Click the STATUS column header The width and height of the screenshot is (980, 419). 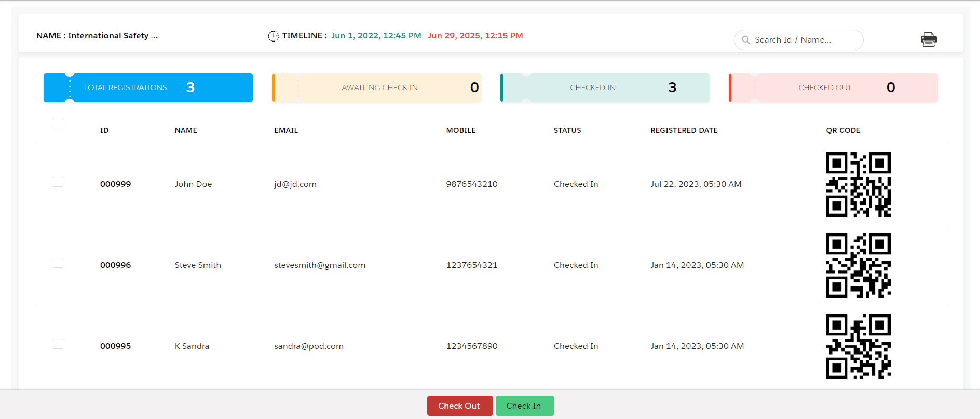[567, 130]
